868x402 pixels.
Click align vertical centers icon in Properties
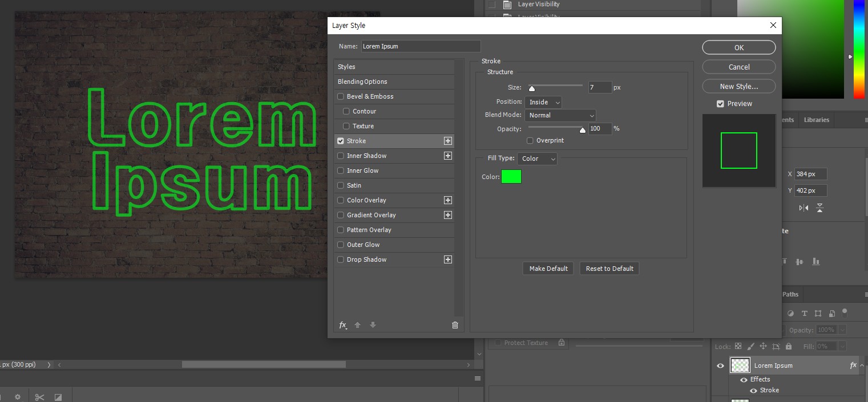800,262
